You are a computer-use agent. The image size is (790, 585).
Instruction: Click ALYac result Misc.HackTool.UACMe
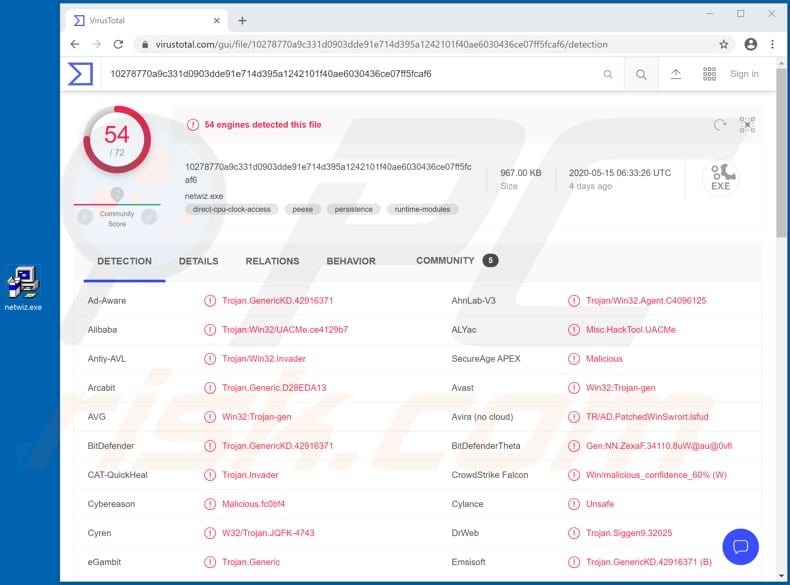coord(631,330)
